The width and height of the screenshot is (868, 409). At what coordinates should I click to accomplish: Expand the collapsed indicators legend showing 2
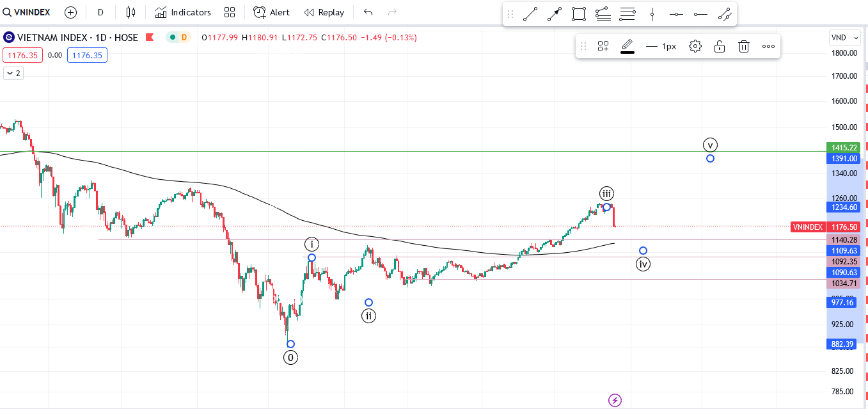pyautogui.click(x=13, y=74)
